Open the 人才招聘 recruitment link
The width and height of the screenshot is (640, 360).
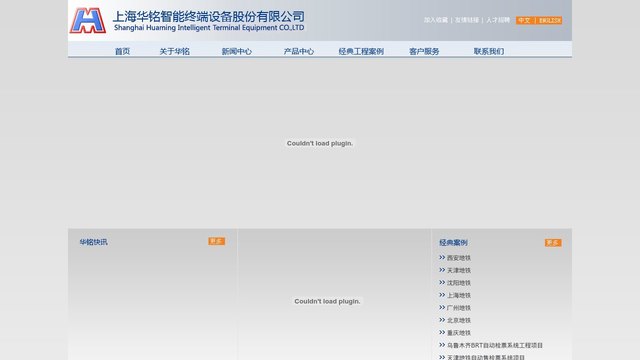(x=498, y=20)
